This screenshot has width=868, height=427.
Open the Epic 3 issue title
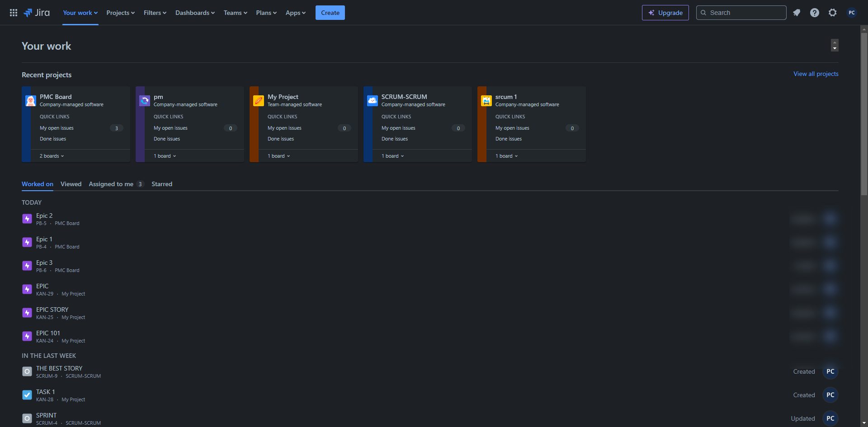pyautogui.click(x=44, y=263)
